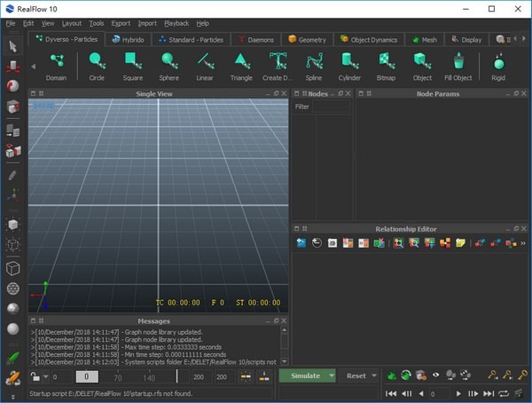Select the wireframe cube shading icon
The height and width of the screenshot is (403, 532).
[x=13, y=268]
